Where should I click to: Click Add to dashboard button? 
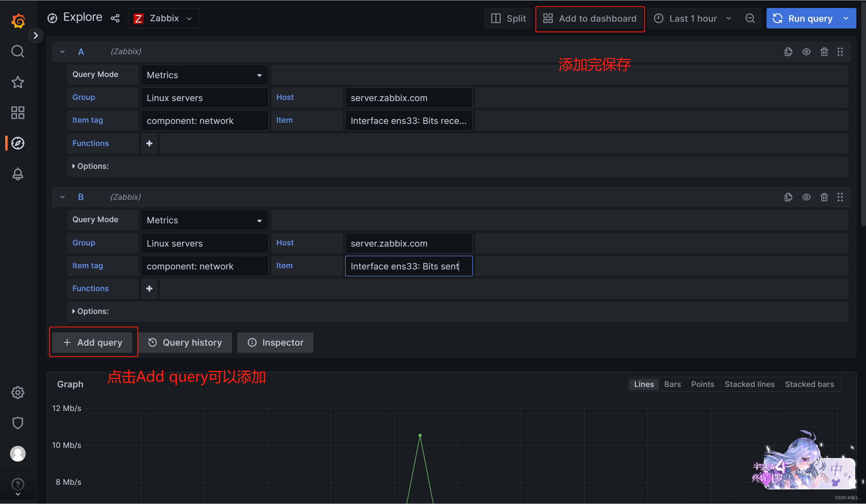click(590, 18)
